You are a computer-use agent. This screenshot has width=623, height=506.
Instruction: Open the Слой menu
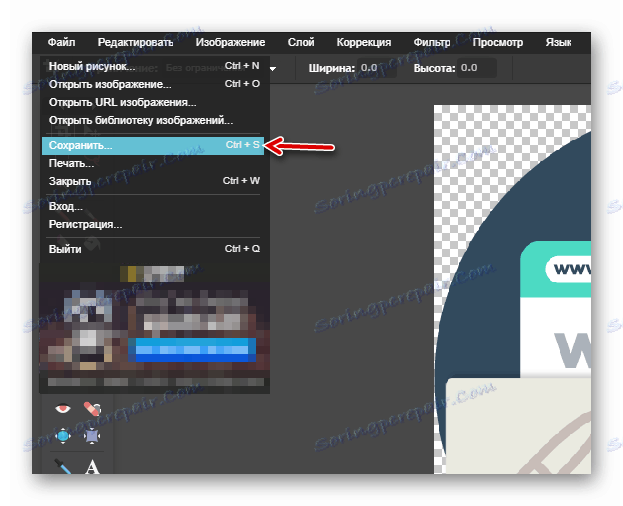tap(301, 42)
